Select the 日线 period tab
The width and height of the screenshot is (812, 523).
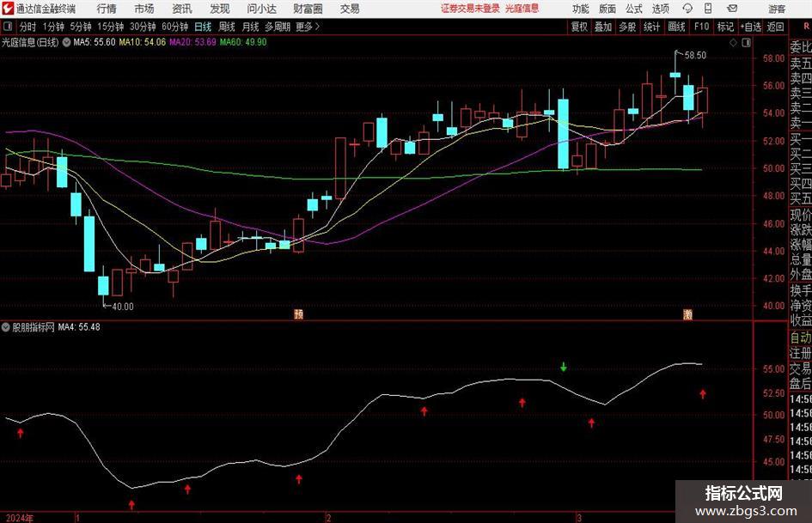(x=203, y=27)
